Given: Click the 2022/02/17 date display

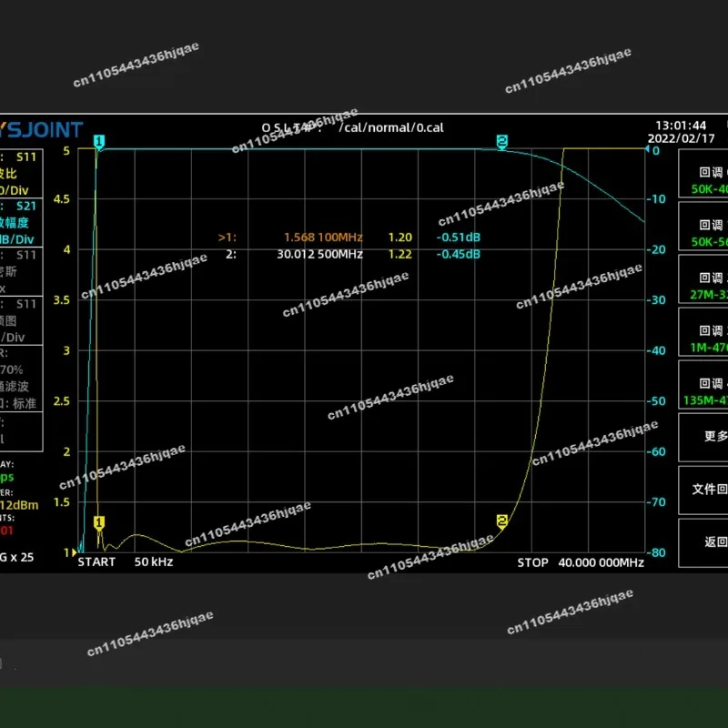Looking at the screenshot, I should coord(681,138).
